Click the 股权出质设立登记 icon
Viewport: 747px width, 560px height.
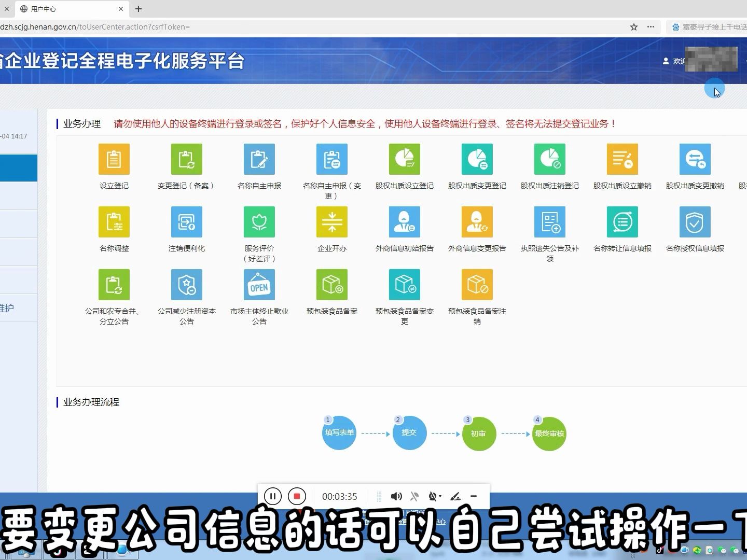pos(404,159)
